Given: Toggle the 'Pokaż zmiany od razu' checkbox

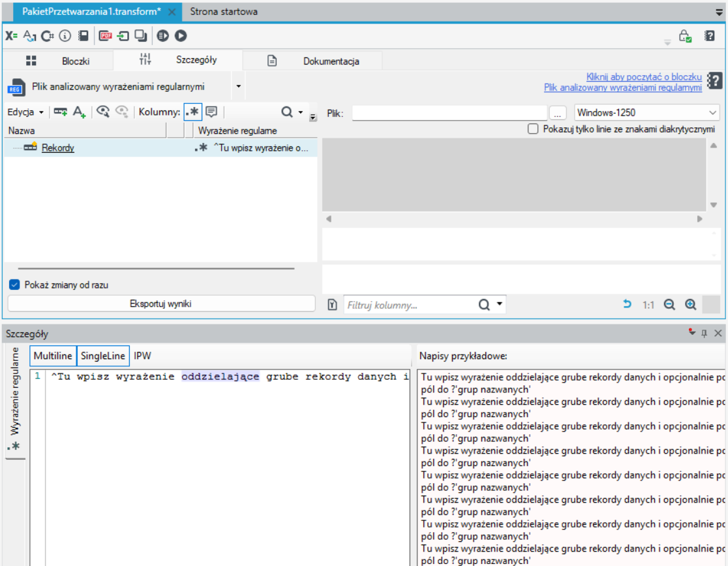Looking at the screenshot, I should click(14, 285).
